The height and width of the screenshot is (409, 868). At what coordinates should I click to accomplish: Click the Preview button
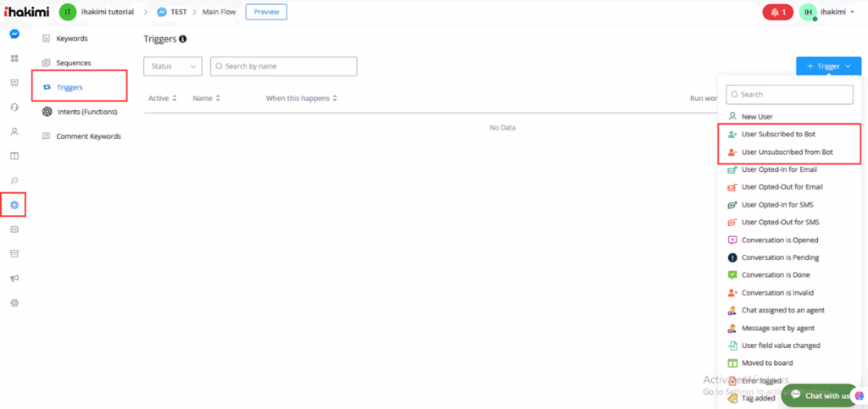point(266,12)
